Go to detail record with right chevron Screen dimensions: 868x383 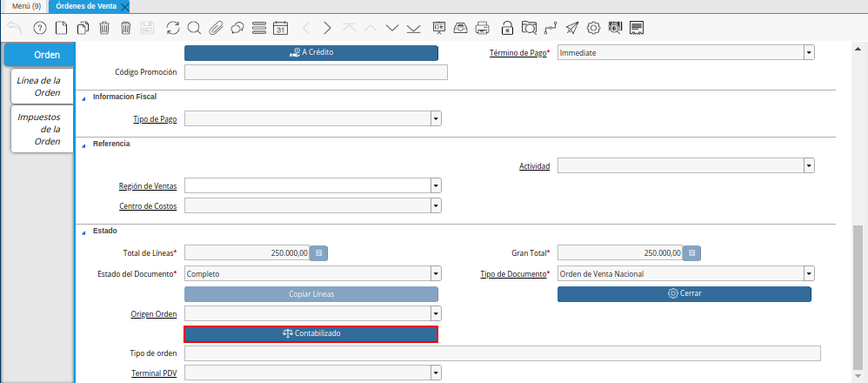click(x=327, y=28)
